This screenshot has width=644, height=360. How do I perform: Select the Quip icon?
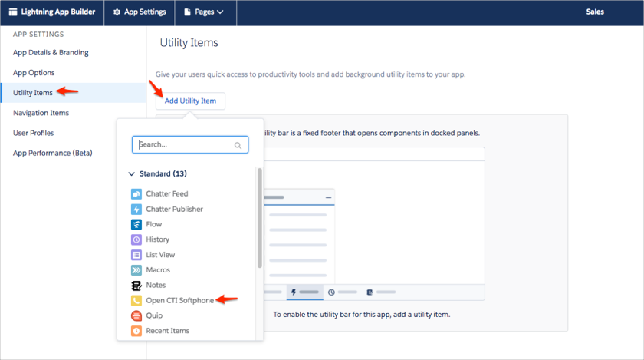coord(136,315)
